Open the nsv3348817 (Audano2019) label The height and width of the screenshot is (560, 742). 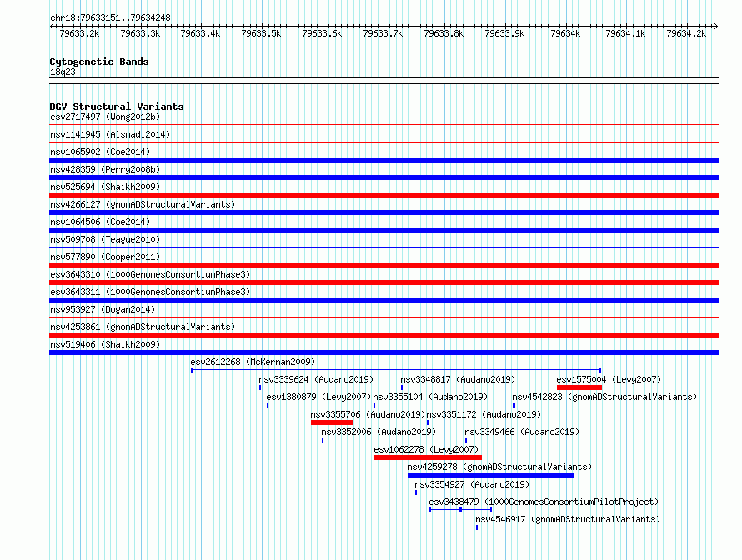pos(458,379)
